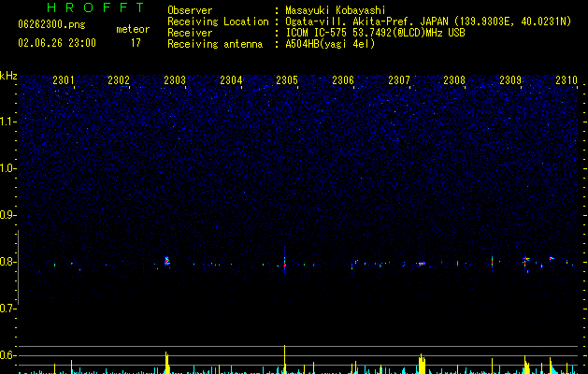Click the meteor count label

pyautogui.click(x=133, y=29)
